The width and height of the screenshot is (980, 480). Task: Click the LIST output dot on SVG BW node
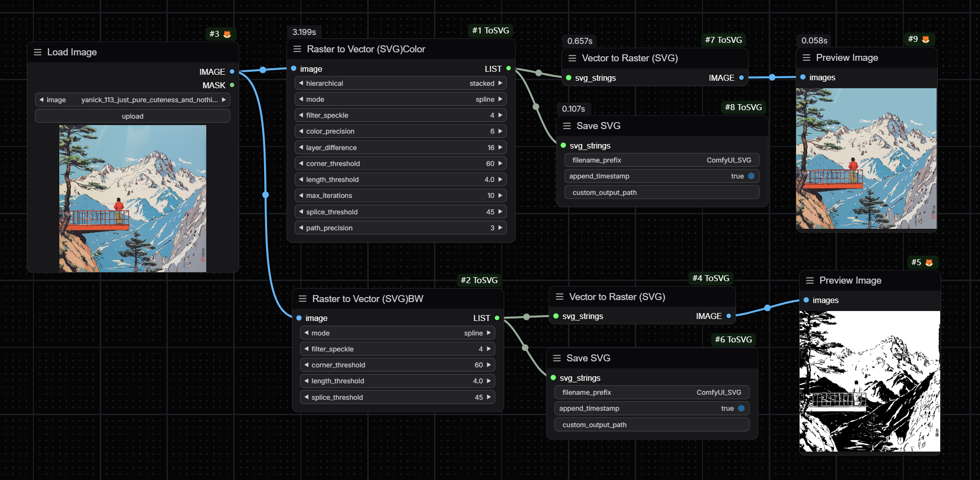497,318
